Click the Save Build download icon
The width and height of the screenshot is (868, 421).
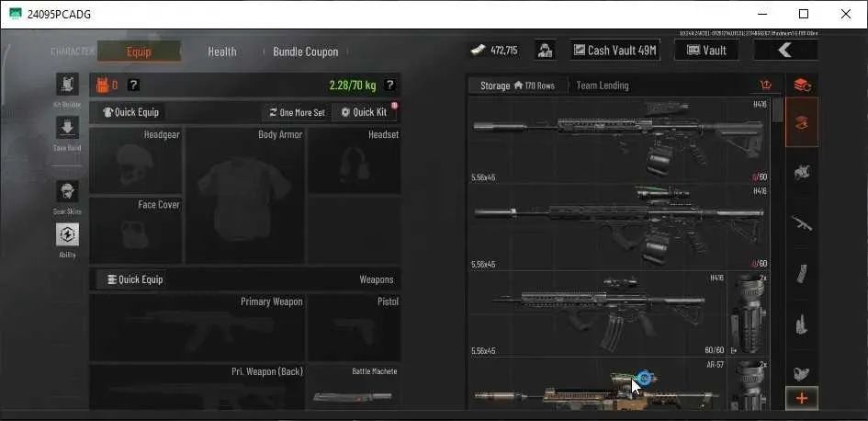[x=67, y=128]
